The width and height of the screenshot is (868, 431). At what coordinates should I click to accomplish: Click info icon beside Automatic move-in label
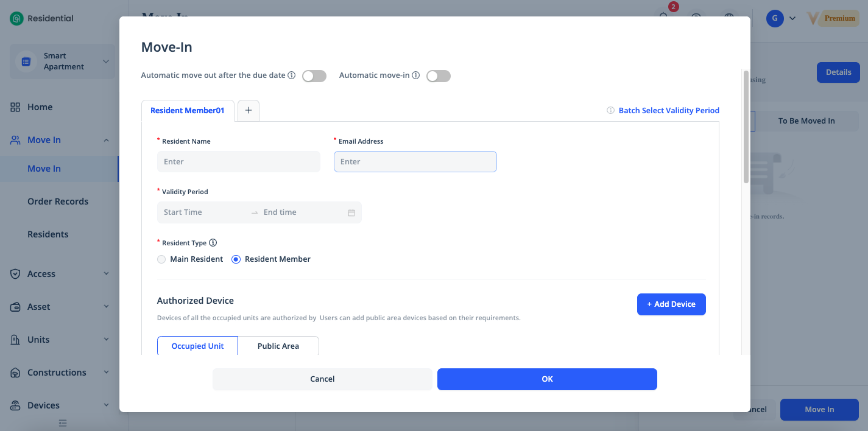tap(416, 75)
